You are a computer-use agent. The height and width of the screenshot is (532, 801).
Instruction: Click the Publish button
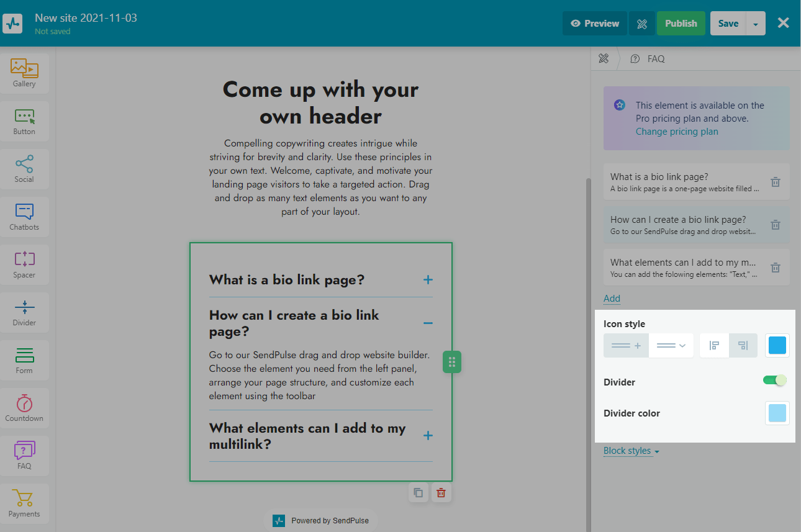click(x=681, y=24)
